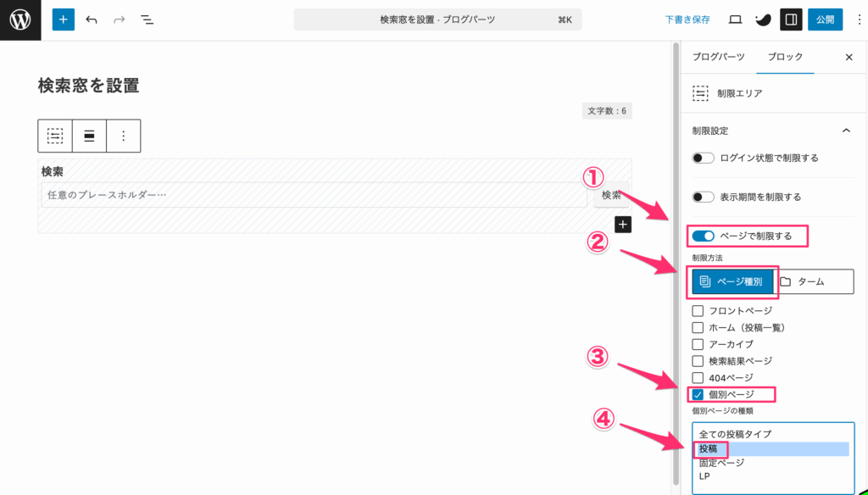
Task: Uncheck the 個別ページ checkbox
Action: 698,393
